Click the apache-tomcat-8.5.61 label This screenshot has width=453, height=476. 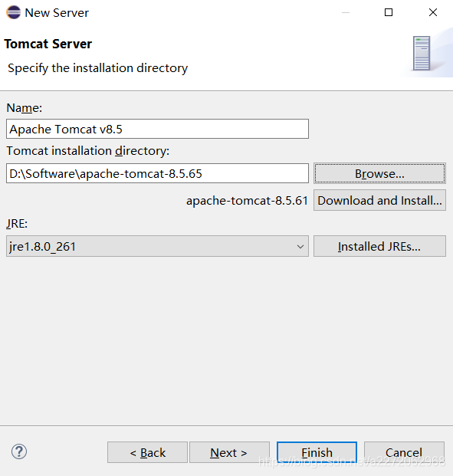coord(247,201)
